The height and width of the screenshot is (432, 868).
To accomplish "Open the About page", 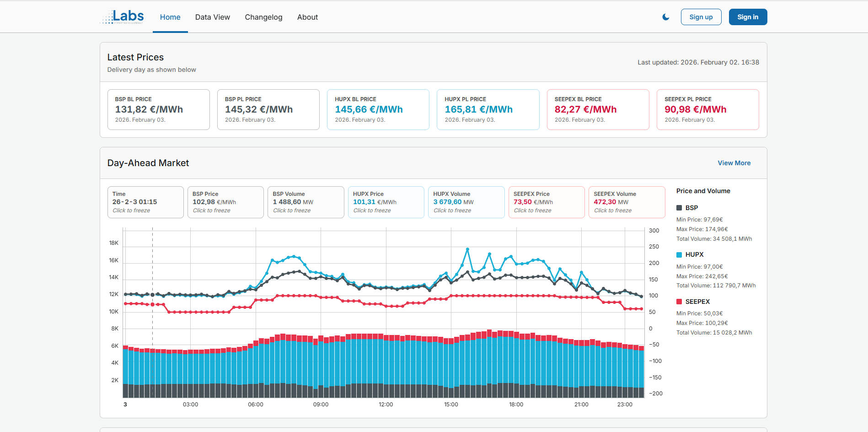I will coord(307,17).
